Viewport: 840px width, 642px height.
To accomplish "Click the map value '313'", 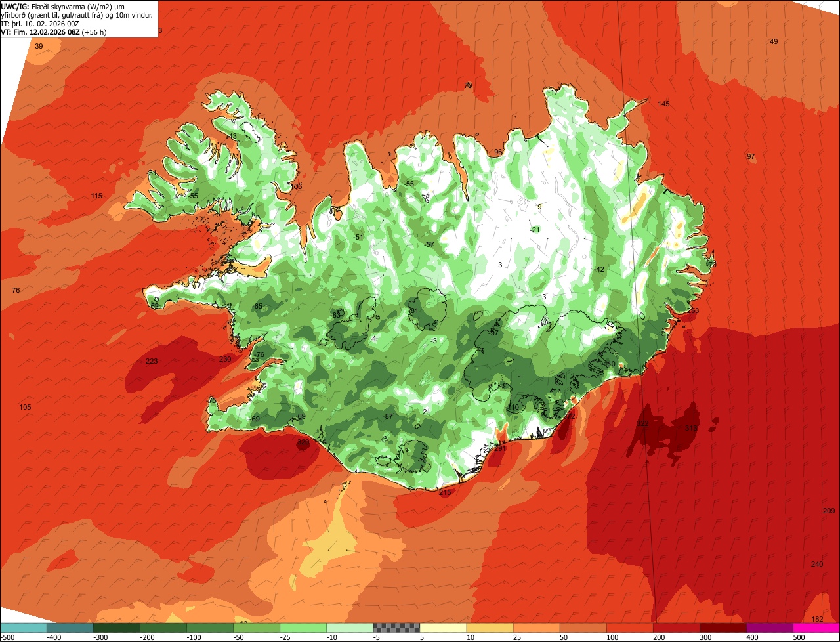I will click(x=691, y=428).
